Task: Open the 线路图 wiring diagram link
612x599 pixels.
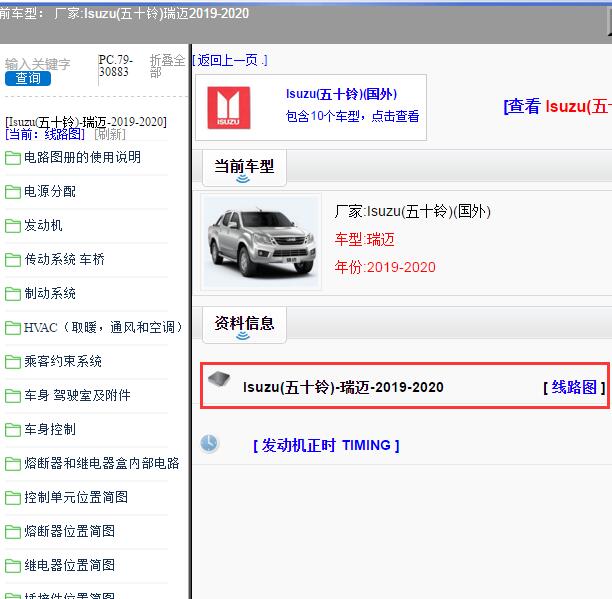Action: 574,387
